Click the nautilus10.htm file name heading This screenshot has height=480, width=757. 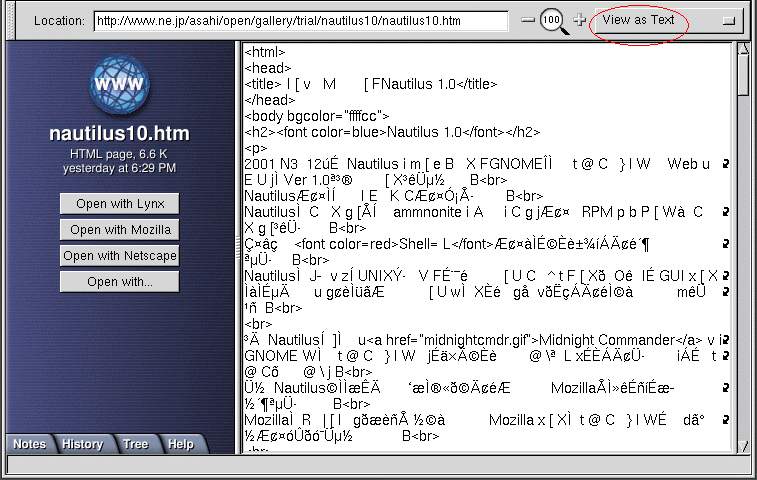119,133
